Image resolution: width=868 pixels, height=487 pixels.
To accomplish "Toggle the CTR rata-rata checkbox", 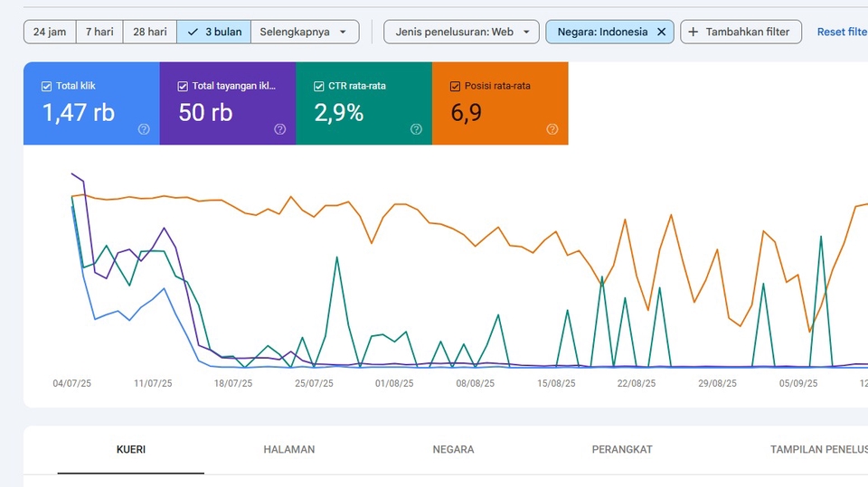I will [319, 87].
